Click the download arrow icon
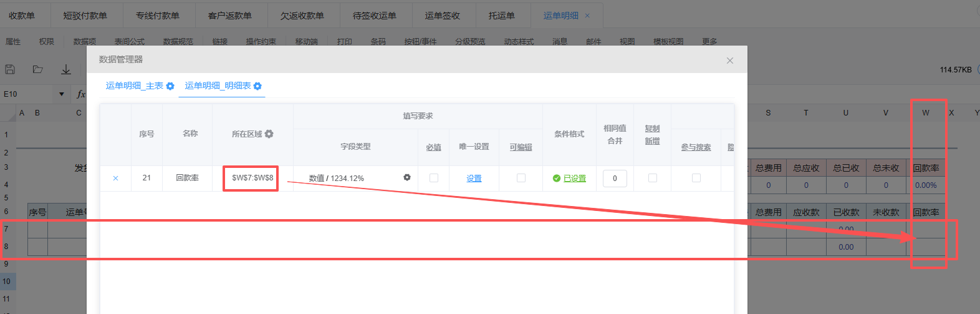 (66, 69)
